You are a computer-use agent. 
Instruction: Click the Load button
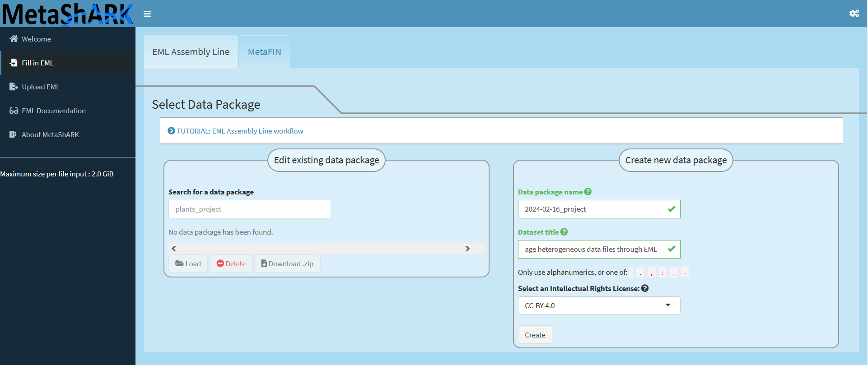(188, 263)
